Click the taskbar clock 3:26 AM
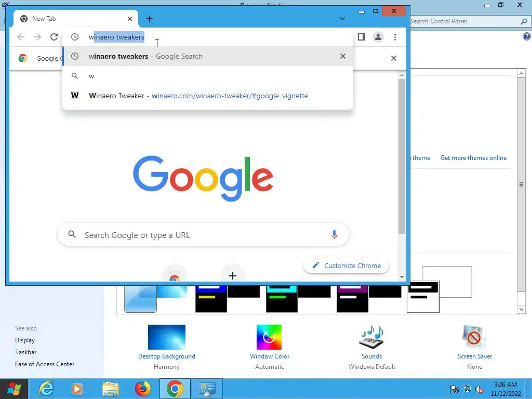 coord(505,385)
